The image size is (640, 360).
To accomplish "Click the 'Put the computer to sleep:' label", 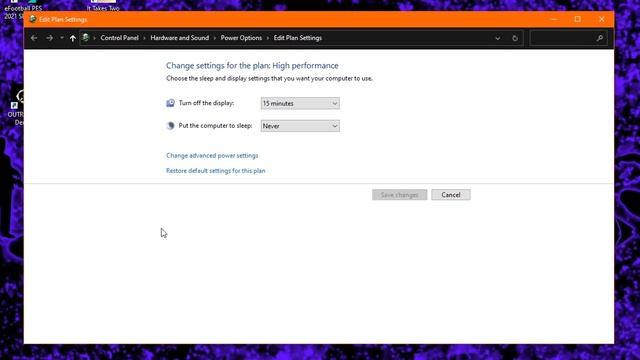I will pyautogui.click(x=215, y=126).
